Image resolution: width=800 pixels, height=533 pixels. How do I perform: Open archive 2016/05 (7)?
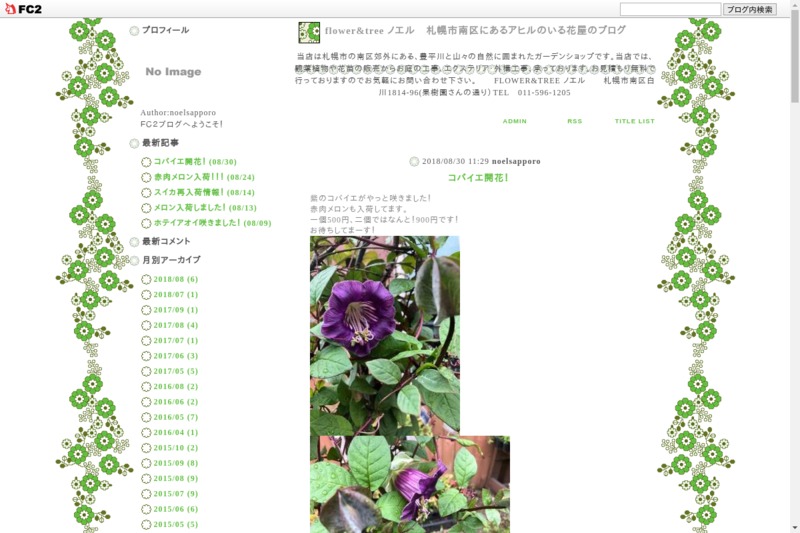176,417
